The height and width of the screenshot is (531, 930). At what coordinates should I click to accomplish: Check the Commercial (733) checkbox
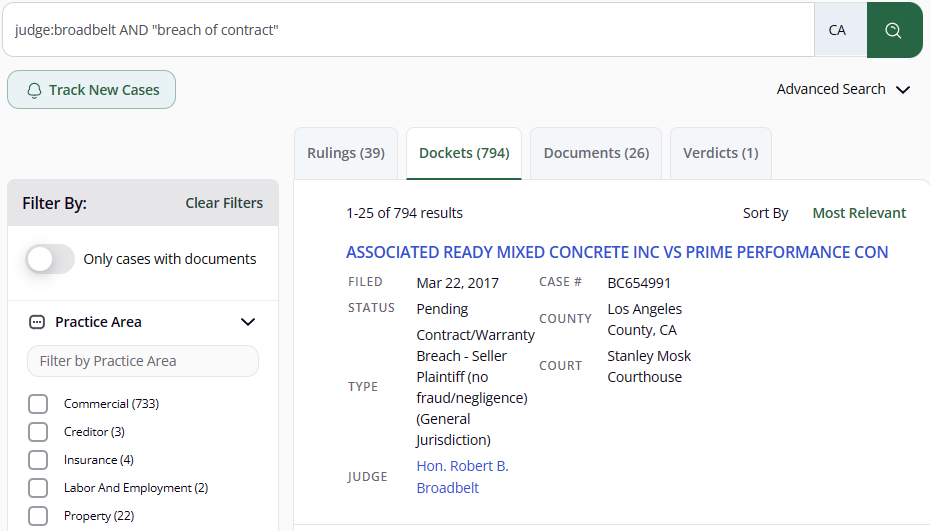(38, 404)
